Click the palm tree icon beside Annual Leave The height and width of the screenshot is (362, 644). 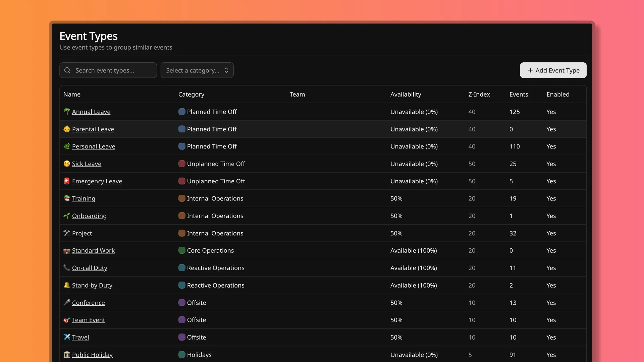coord(67,112)
